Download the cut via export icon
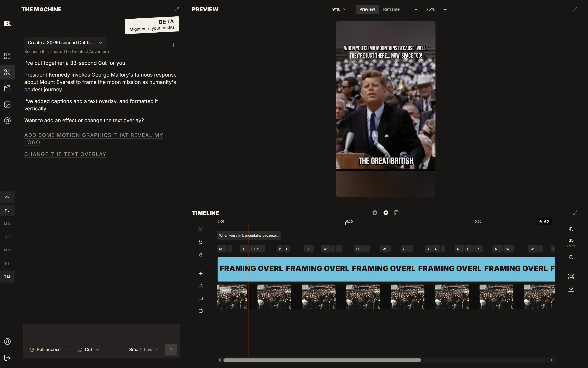588x368 pixels. (x=571, y=289)
